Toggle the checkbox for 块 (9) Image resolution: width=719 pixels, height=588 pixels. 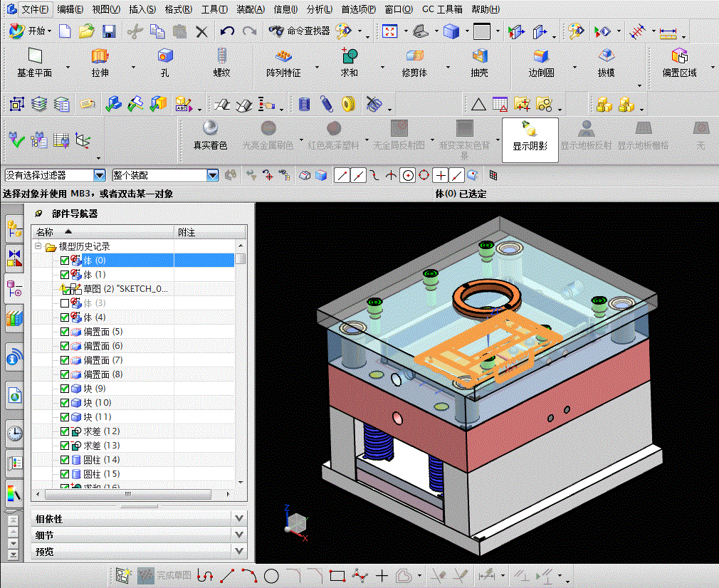65,389
